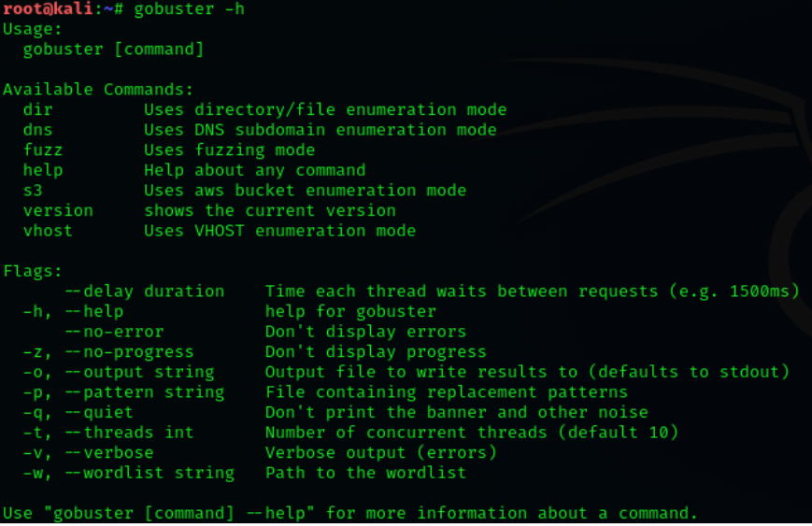Click the 'Flags:' heading

[x=33, y=272]
